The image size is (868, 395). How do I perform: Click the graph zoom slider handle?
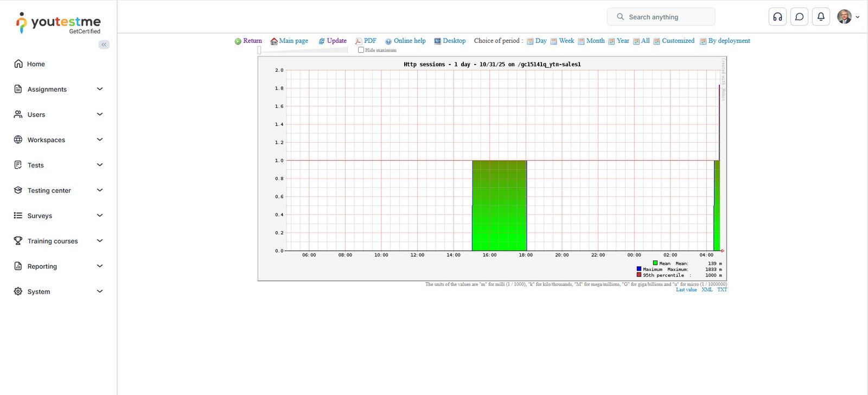tap(259, 50)
